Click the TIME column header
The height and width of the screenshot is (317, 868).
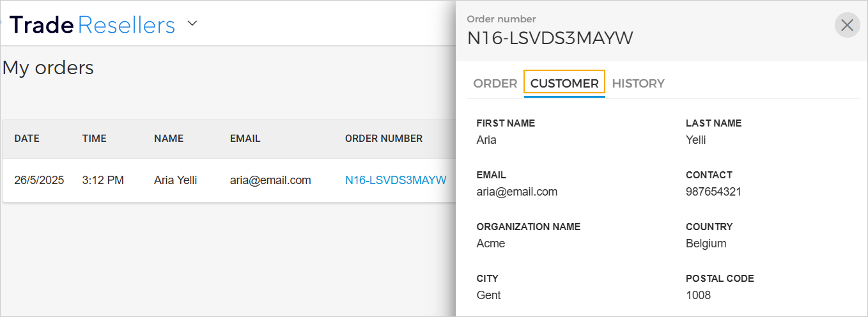click(x=94, y=138)
